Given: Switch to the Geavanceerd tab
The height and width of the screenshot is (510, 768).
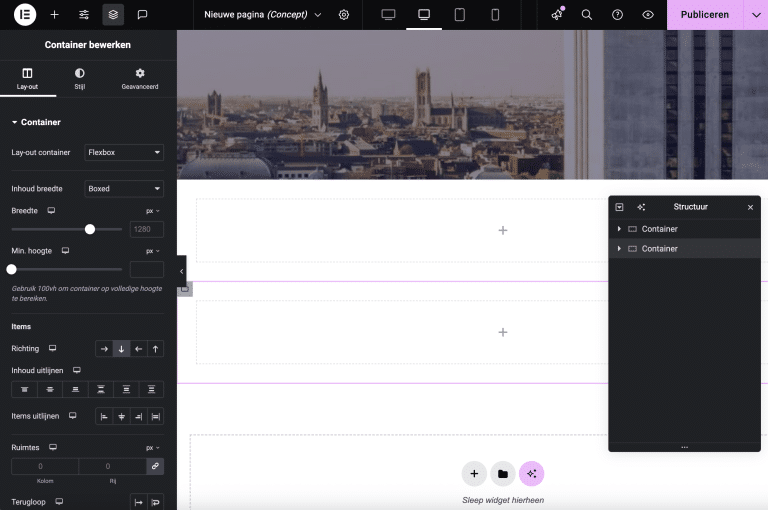Looking at the screenshot, I should click(140, 79).
